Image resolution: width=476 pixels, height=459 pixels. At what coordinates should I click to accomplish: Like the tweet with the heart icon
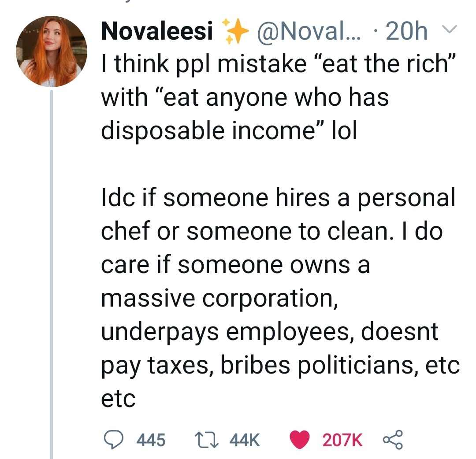[301, 439]
